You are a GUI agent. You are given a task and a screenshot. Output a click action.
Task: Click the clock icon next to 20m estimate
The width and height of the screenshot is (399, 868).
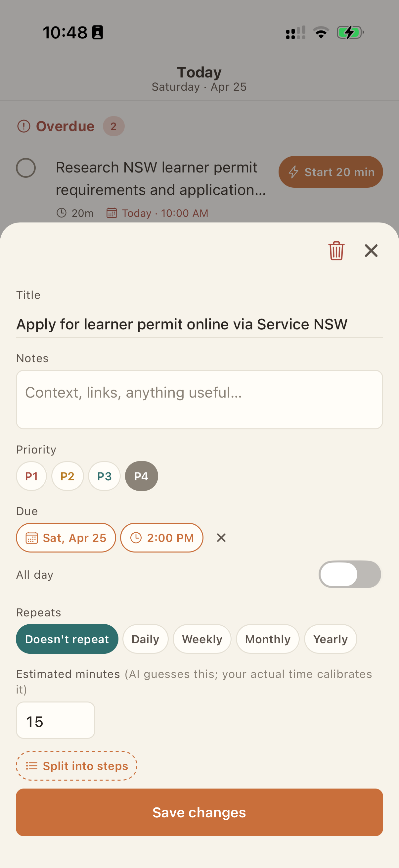[62, 213]
